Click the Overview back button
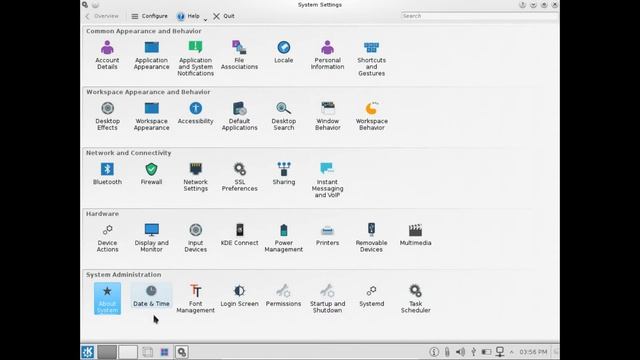The width and height of the screenshot is (640, 360). tap(102, 16)
